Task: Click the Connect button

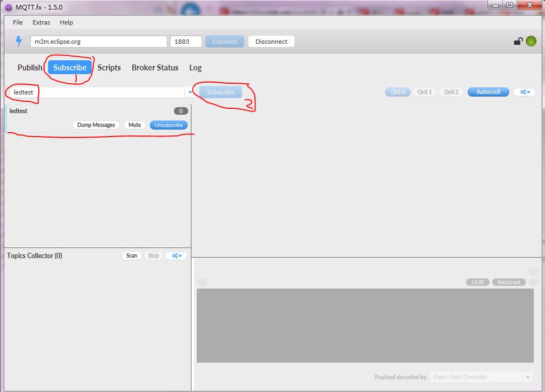Action: (225, 42)
